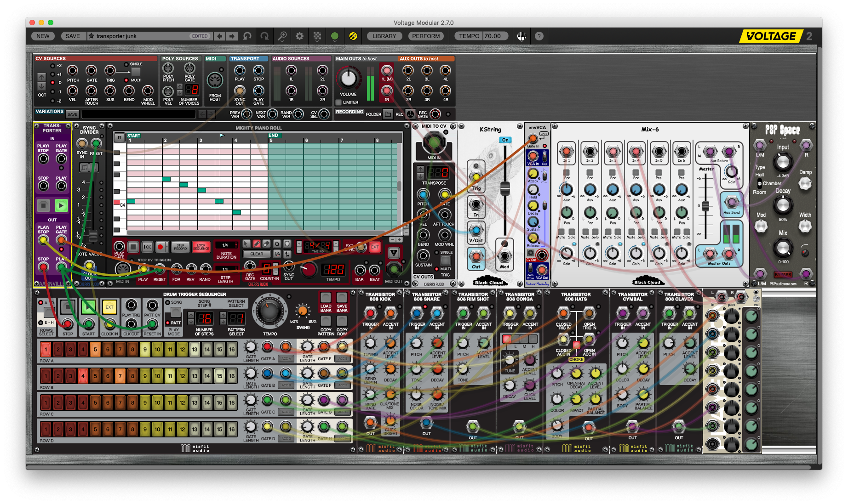Open the STEP LENGTH 1/4 dropdown
This screenshot has width=848, height=504.
226,269
